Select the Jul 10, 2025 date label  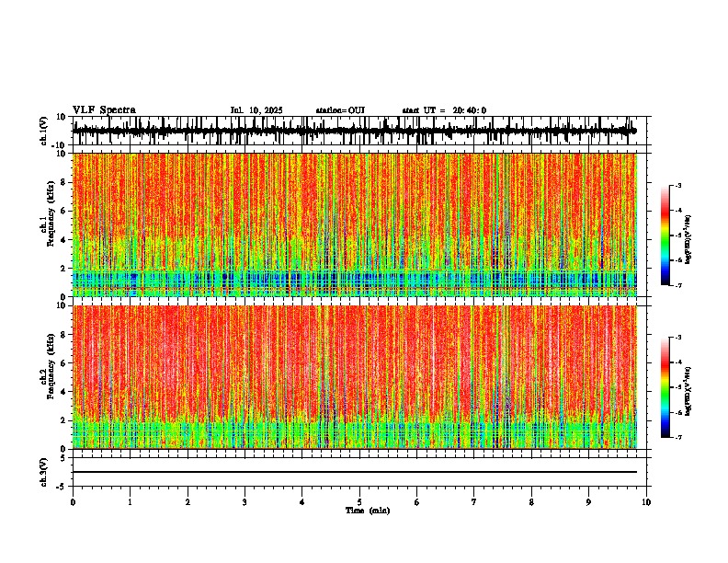pyautogui.click(x=256, y=110)
